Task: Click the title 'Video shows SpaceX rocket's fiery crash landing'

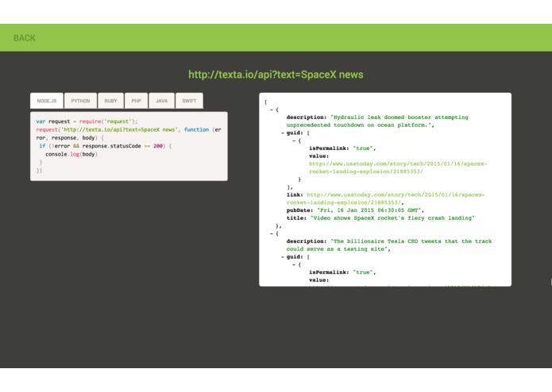Action: [392, 218]
